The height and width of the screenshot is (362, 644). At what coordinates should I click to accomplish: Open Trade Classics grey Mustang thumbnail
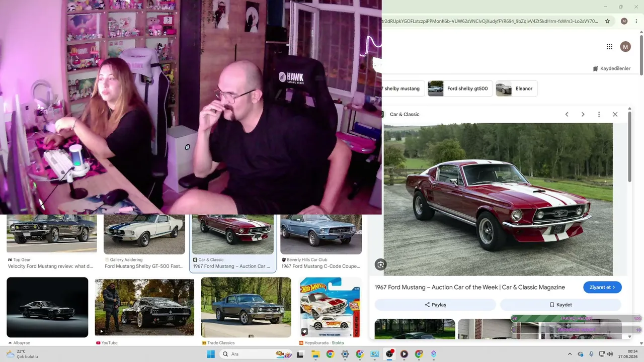[x=246, y=307]
